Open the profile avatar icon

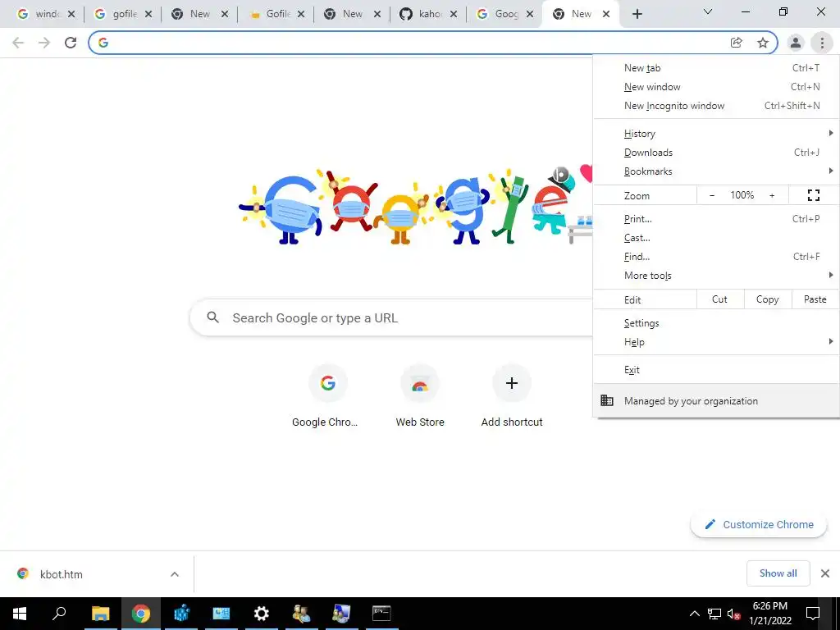[x=796, y=43]
